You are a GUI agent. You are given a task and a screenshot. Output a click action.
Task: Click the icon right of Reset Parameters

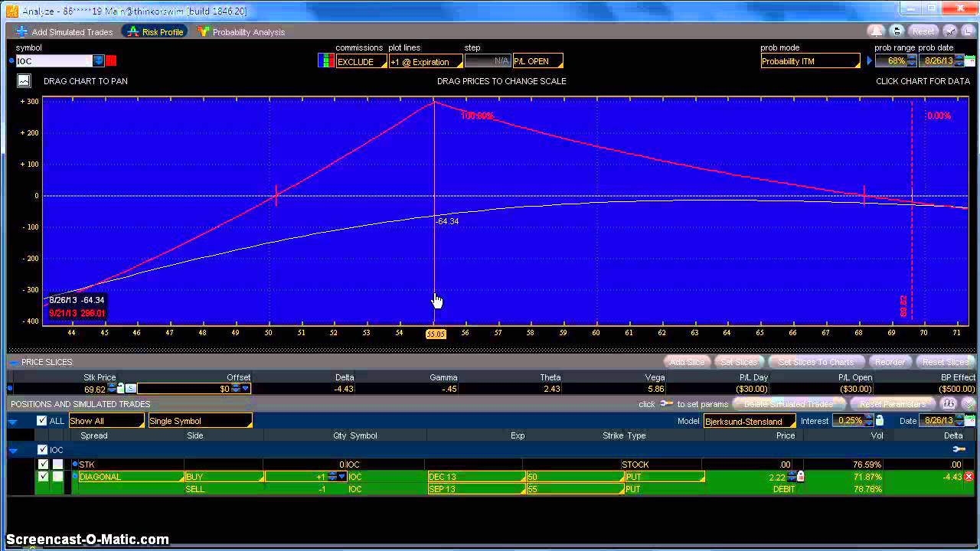tap(949, 404)
